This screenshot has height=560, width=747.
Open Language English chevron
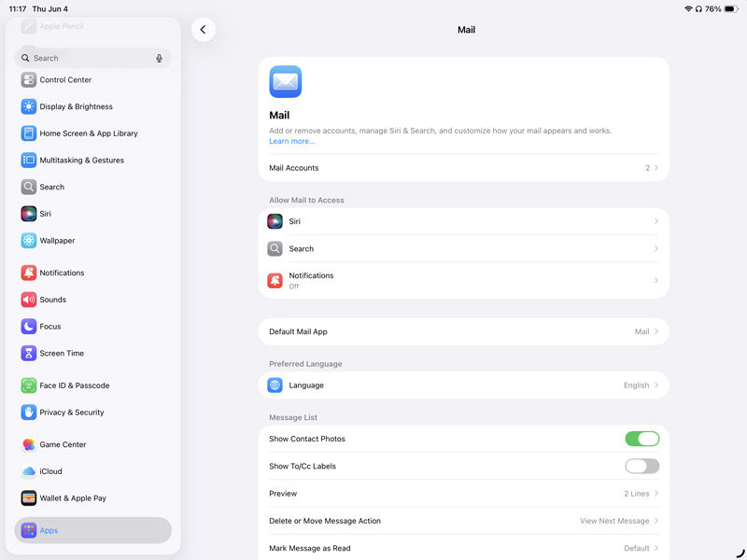656,385
